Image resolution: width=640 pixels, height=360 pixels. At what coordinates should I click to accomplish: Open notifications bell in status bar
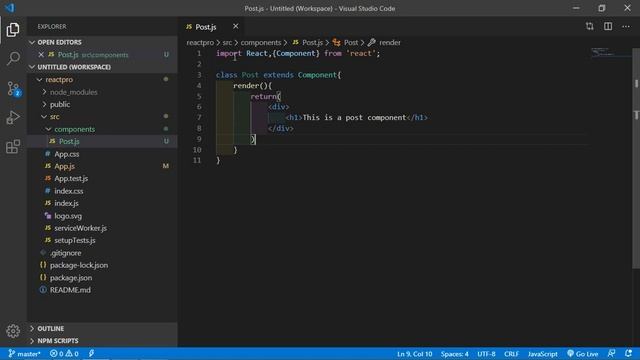(x=628, y=353)
